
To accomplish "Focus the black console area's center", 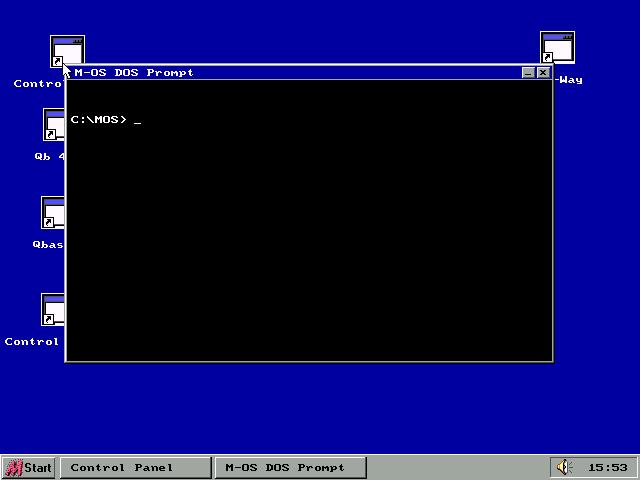I will 309,220.
